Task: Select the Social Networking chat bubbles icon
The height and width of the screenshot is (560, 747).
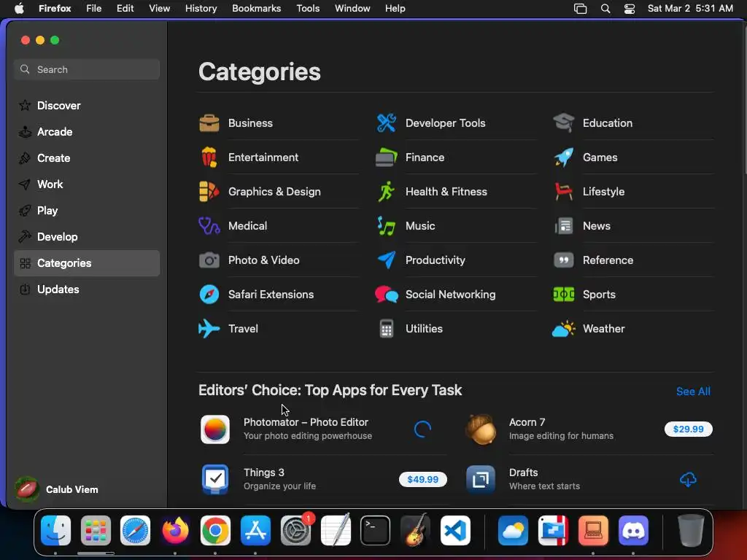Action: click(x=387, y=295)
